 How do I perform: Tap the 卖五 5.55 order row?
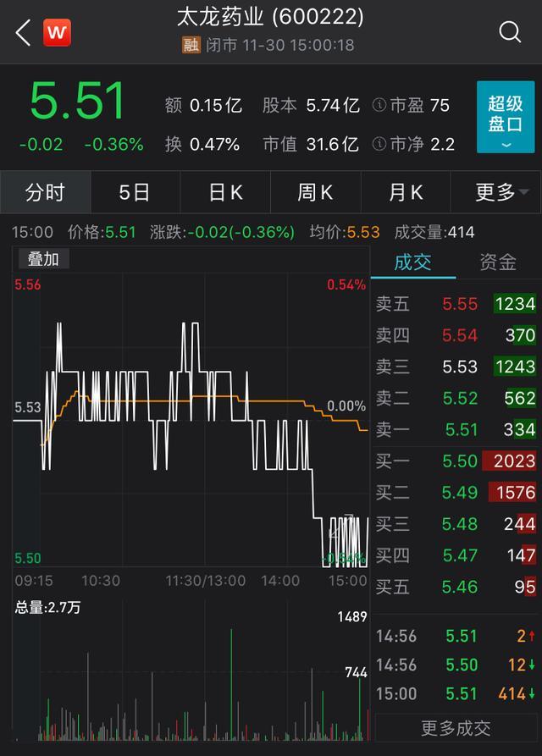pyautogui.click(x=456, y=304)
